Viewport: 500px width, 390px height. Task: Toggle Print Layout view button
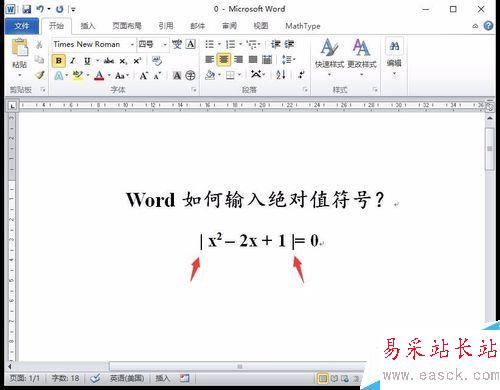coord(322,378)
